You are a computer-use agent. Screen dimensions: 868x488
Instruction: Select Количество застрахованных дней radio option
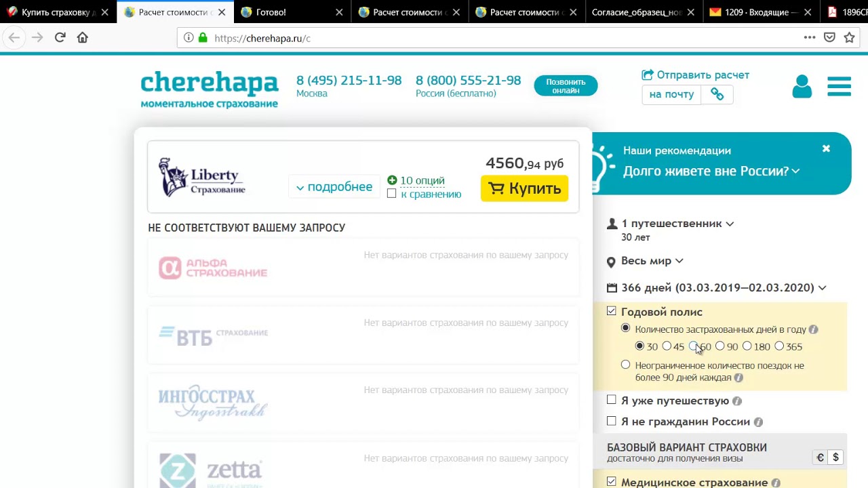[626, 328]
